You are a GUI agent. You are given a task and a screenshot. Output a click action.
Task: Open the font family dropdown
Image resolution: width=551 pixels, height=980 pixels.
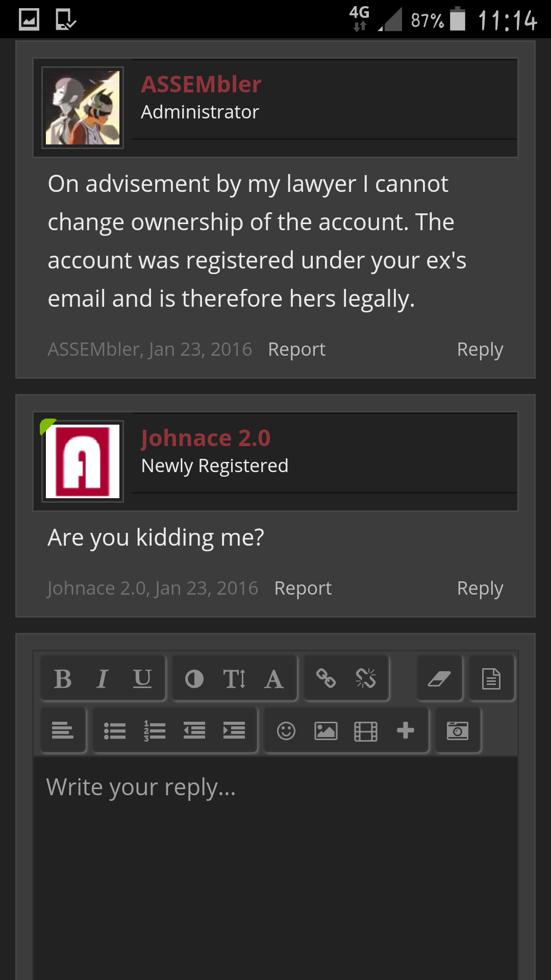[274, 679]
